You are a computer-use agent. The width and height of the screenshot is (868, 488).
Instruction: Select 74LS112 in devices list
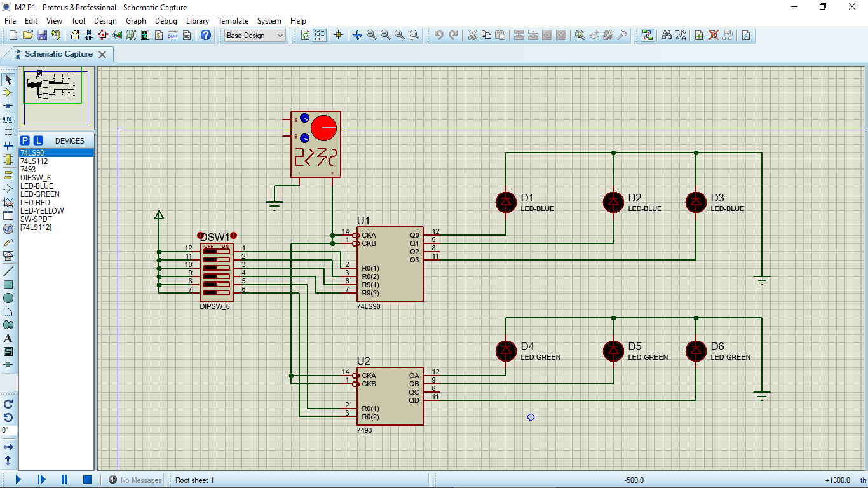pyautogui.click(x=34, y=161)
